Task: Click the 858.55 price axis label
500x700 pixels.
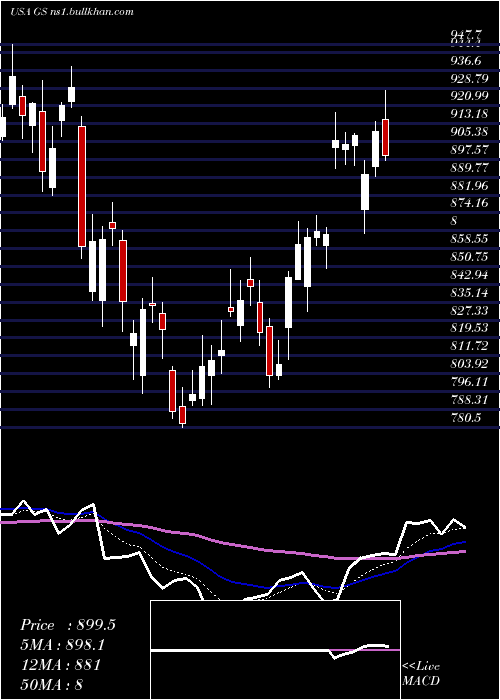Action: tap(469, 239)
